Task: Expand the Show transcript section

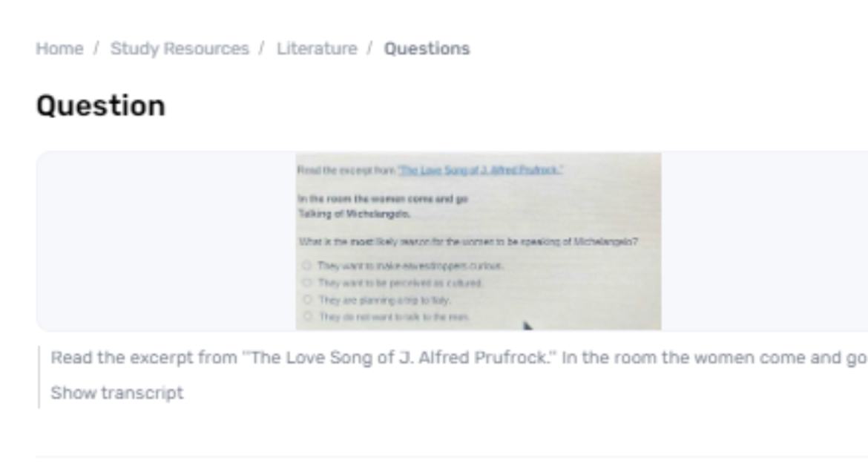Action: [116, 393]
